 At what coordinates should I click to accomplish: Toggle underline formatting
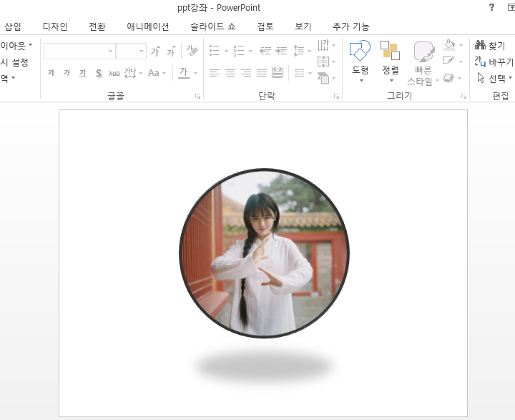coord(82,73)
